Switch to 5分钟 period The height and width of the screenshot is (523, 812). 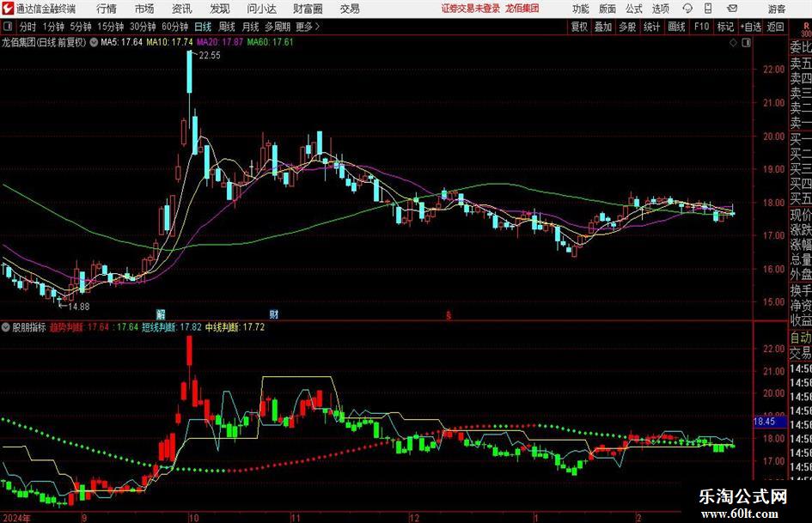tap(81, 27)
